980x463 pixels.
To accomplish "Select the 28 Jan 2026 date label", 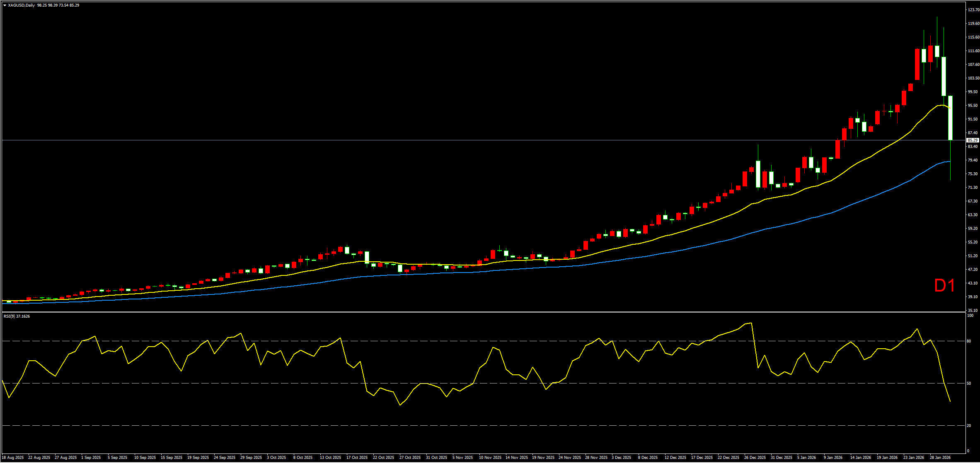I will (x=940, y=458).
